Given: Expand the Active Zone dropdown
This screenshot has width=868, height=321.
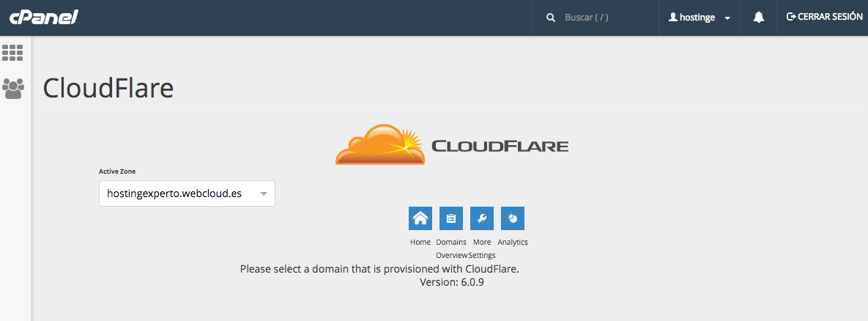Looking at the screenshot, I should pyautogui.click(x=187, y=193).
